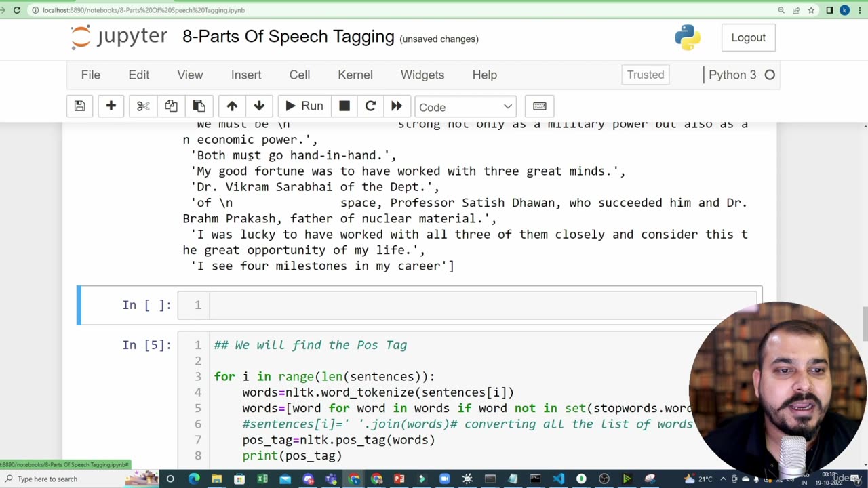
Task: Open File Explorer from the taskbar
Action: pyautogui.click(x=216, y=479)
